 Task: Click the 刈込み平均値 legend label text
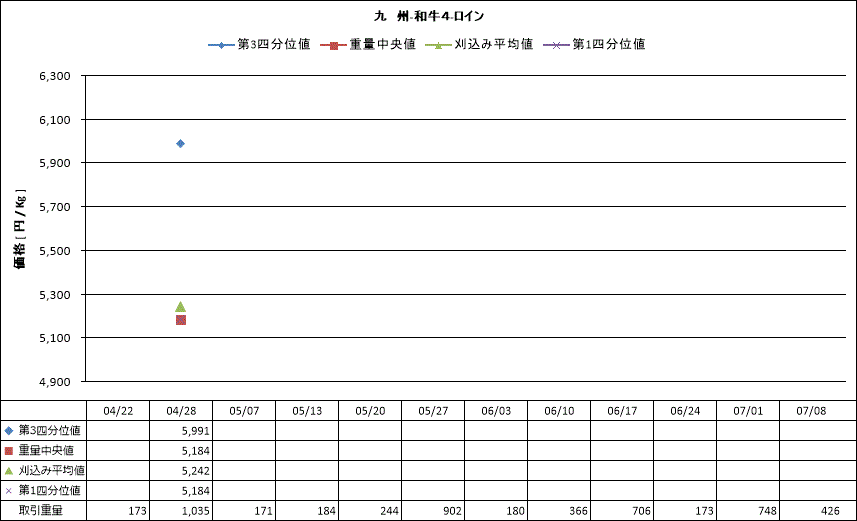(x=494, y=44)
